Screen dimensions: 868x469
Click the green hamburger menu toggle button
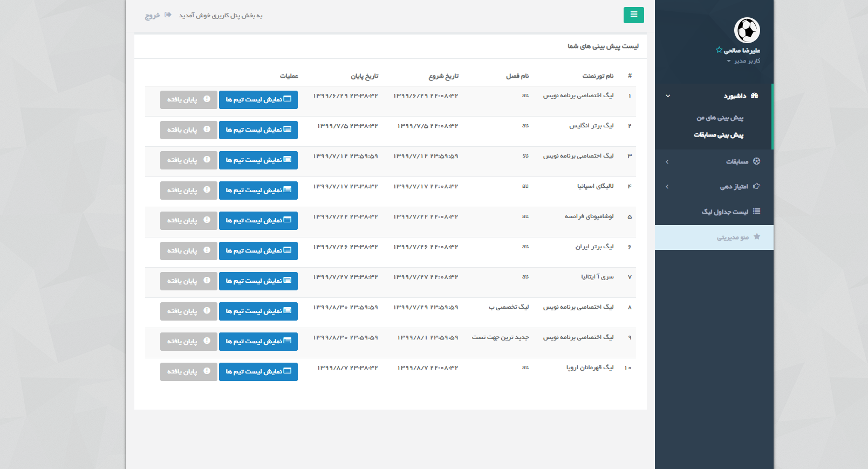pos(633,15)
